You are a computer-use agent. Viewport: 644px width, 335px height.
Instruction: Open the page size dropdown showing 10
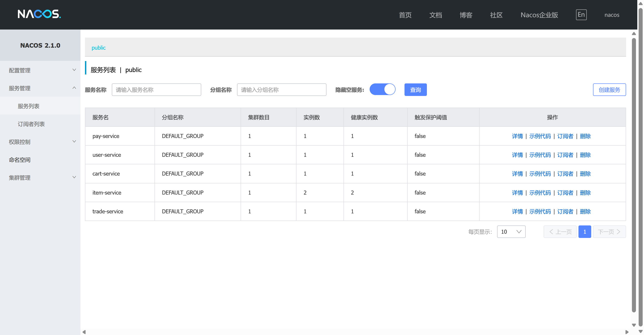click(511, 232)
